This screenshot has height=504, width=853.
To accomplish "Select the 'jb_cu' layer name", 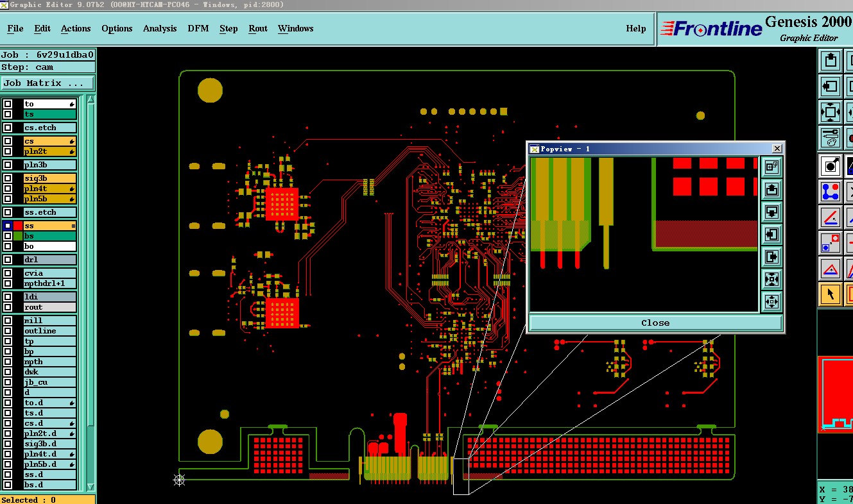I will click(x=49, y=382).
